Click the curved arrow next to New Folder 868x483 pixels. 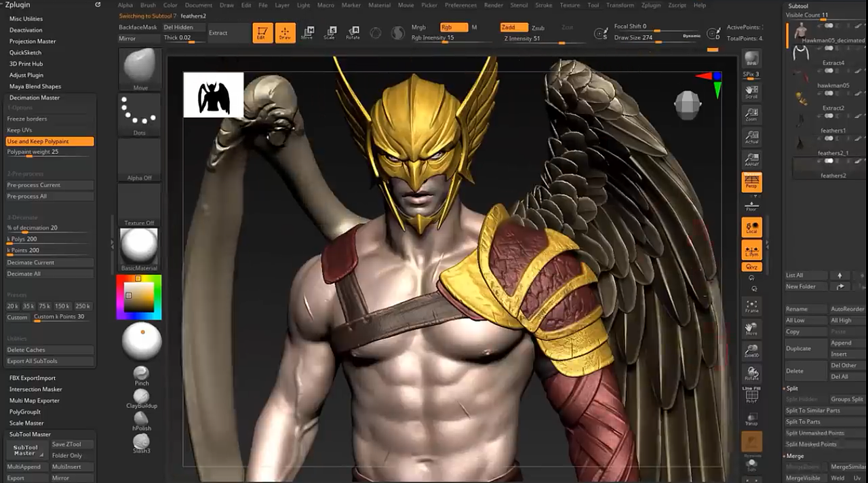tap(840, 286)
